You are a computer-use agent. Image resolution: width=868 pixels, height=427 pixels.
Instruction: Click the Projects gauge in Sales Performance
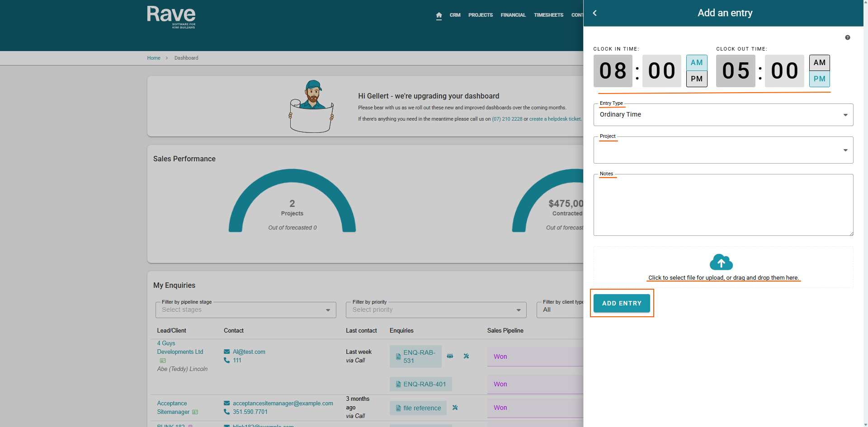[x=292, y=201]
